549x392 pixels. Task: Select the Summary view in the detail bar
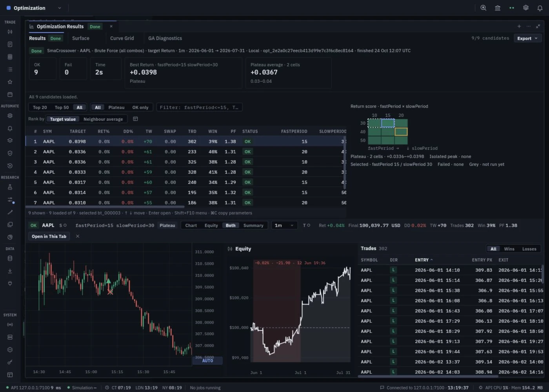point(253,225)
